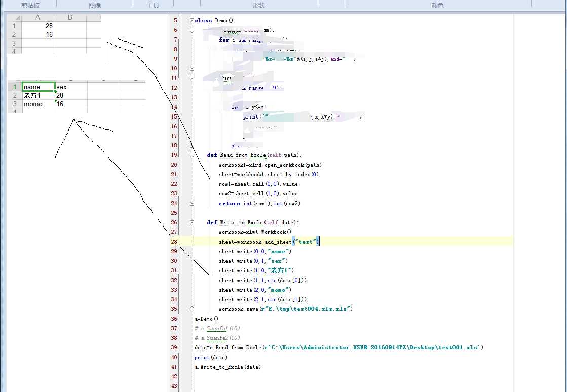Click the fold end marker on line 18
This screenshot has height=392, width=567.
pos(192,145)
